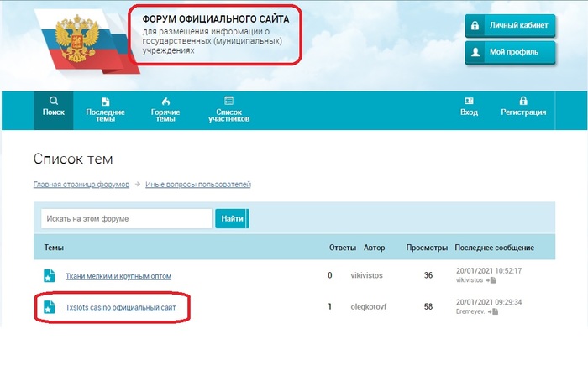Go to Главная страница форумов breadcrumb
Image resolution: width=588 pixels, height=381 pixels.
pyautogui.click(x=81, y=185)
